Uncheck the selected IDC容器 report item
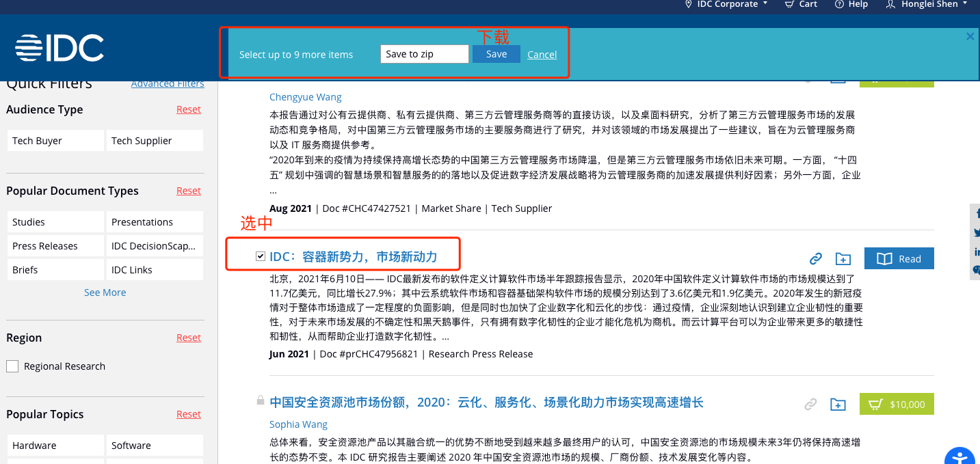 pos(261,256)
